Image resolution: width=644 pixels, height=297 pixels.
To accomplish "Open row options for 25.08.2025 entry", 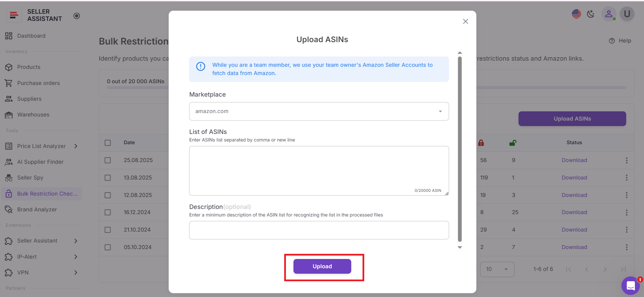I will [x=627, y=160].
